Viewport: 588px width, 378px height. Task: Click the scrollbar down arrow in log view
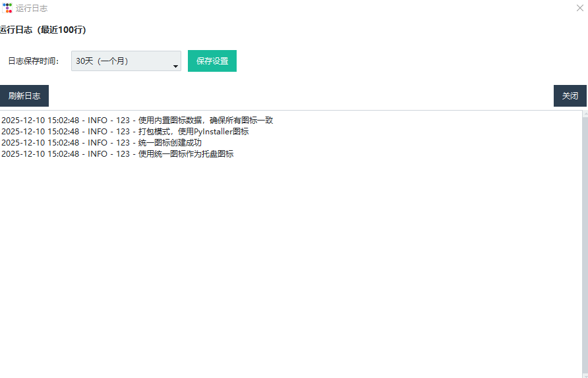pos(585,374)
